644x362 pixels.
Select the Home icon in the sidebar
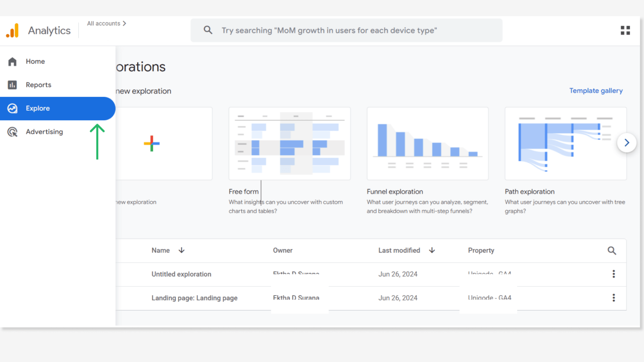click(12, 61)
